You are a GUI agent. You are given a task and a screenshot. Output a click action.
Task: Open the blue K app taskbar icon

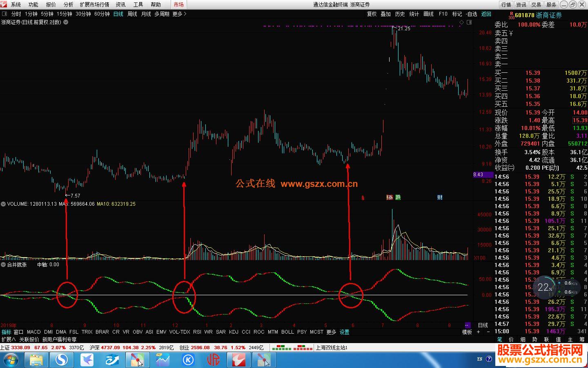[188, 360]
